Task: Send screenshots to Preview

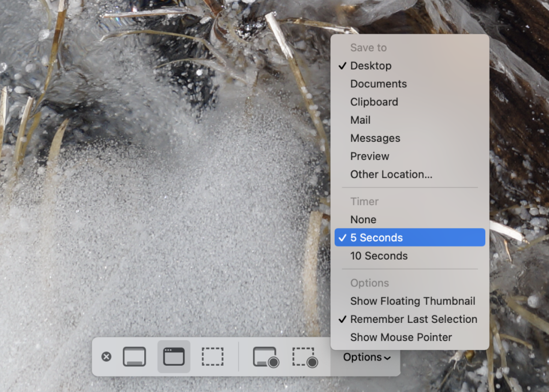Action: (x=410, y=156)
